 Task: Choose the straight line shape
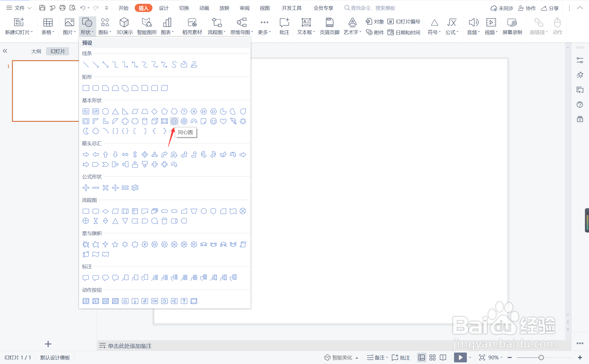(86, 65)
